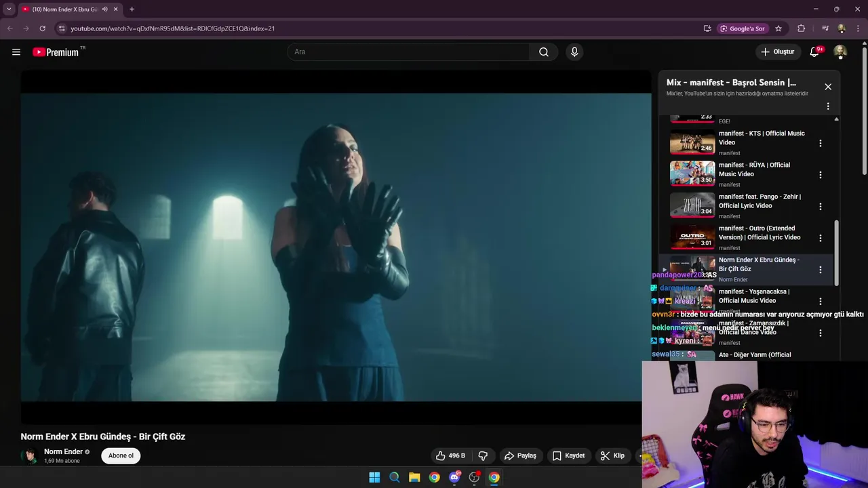The width and height of the screenshot is (868, 488).
Task: Click the Kaydet save button
Action: point(568,455)
